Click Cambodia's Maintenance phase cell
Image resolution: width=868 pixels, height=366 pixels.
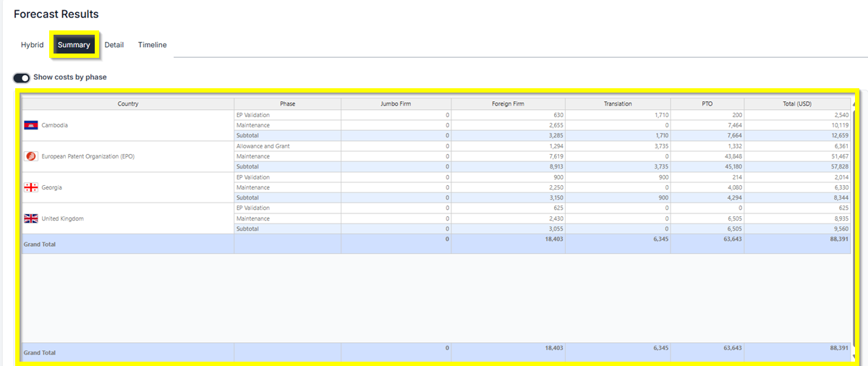click(288, 125)
